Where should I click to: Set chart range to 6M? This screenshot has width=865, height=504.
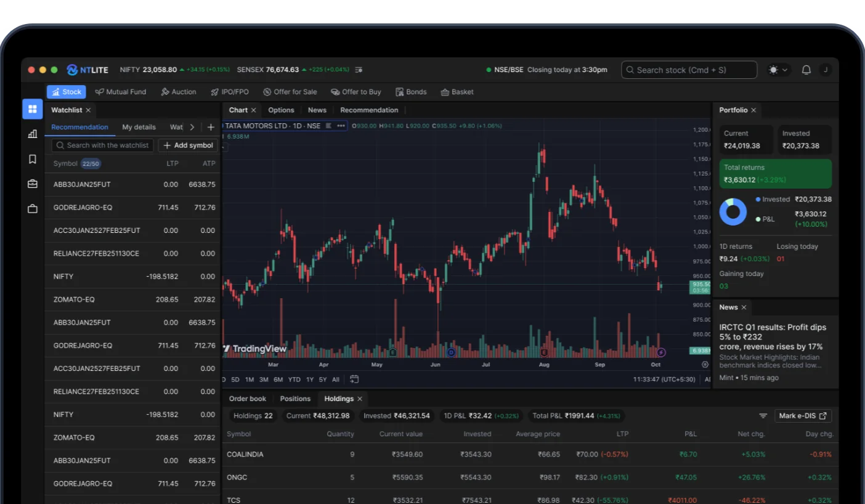[x=278, y=380]
